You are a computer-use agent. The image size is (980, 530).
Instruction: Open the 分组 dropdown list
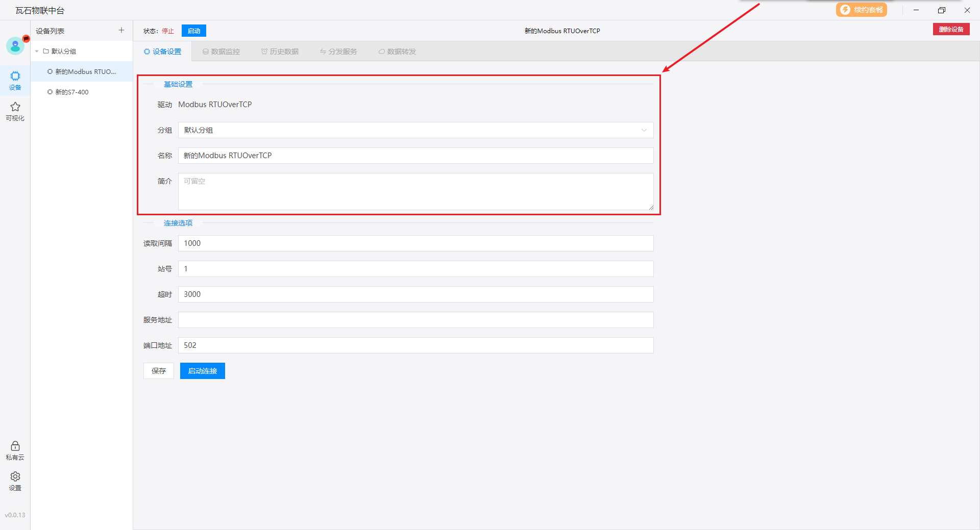415,130
